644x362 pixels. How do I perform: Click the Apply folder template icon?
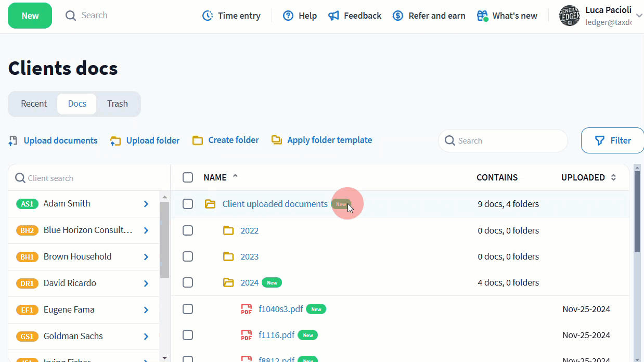[277, 140]
